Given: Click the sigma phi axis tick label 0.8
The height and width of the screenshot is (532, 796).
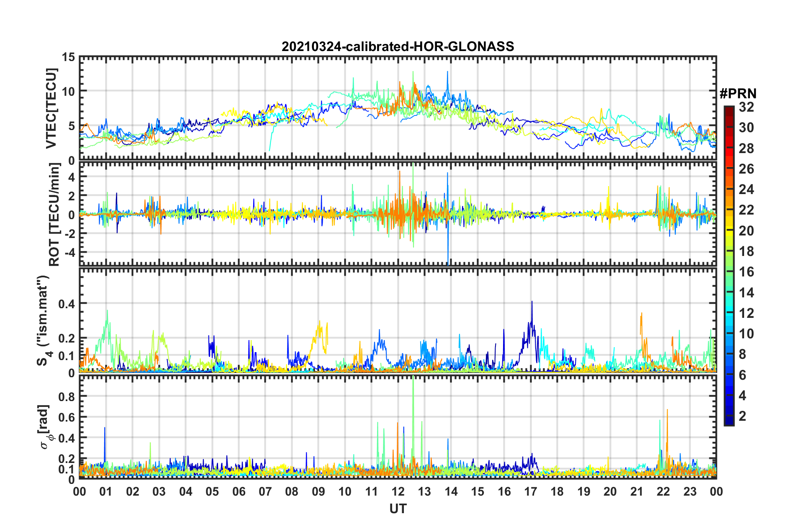Looking at the screenshot, I should [67, 396].
